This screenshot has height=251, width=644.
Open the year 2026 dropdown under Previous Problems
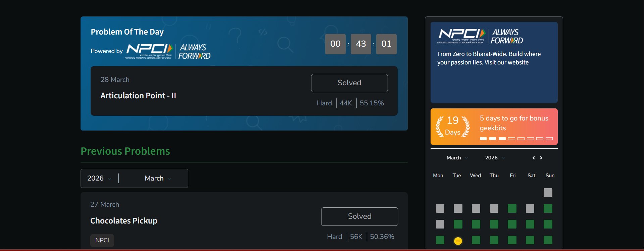click(99, 178)
